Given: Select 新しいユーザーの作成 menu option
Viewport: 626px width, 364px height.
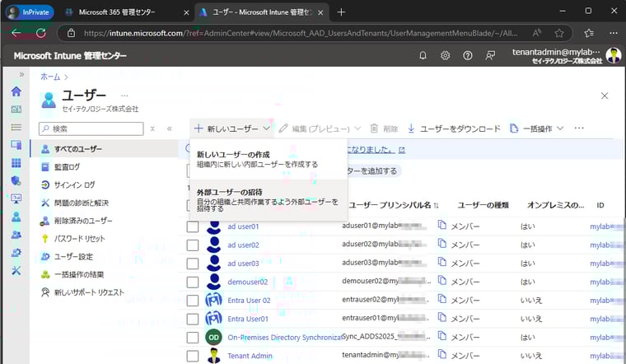Looking at the screenshot, I should 269,160.
